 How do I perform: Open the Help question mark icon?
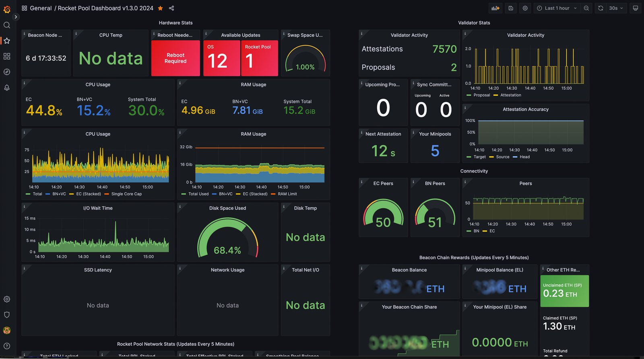(x=7, y=346)
